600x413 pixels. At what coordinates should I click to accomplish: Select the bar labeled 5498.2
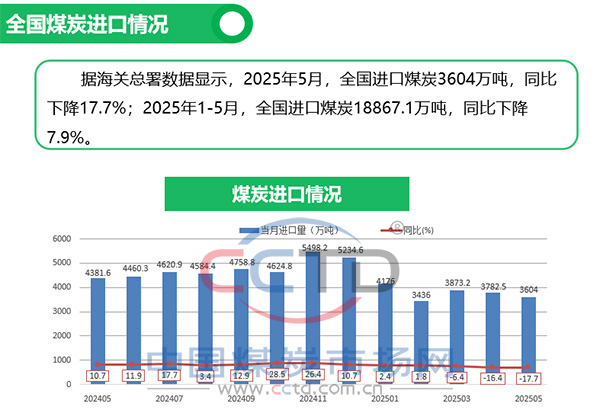313,320
